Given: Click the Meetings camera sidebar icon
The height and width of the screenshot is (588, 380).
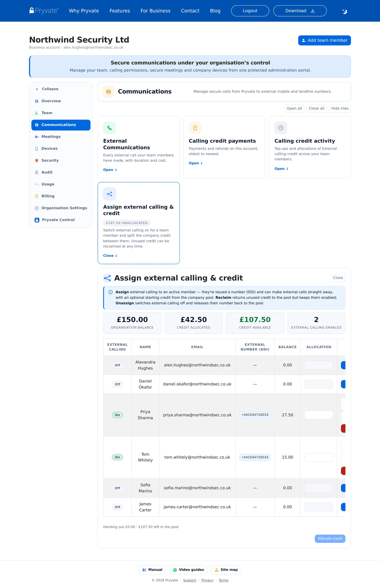Looking at the screenshot, I should [37, 137].
